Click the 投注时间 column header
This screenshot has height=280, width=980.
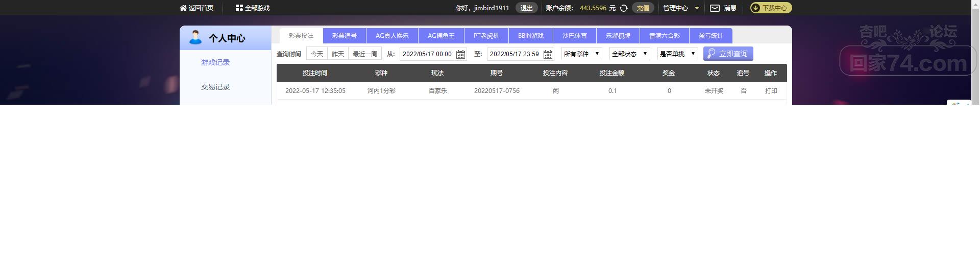(315, 73)
